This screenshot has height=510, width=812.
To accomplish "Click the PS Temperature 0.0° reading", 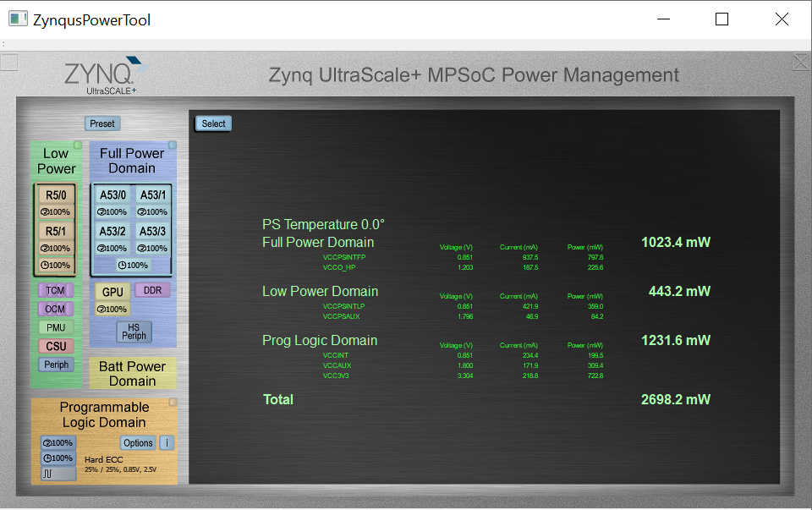I will pyautogui.click(x=323, y=225).
